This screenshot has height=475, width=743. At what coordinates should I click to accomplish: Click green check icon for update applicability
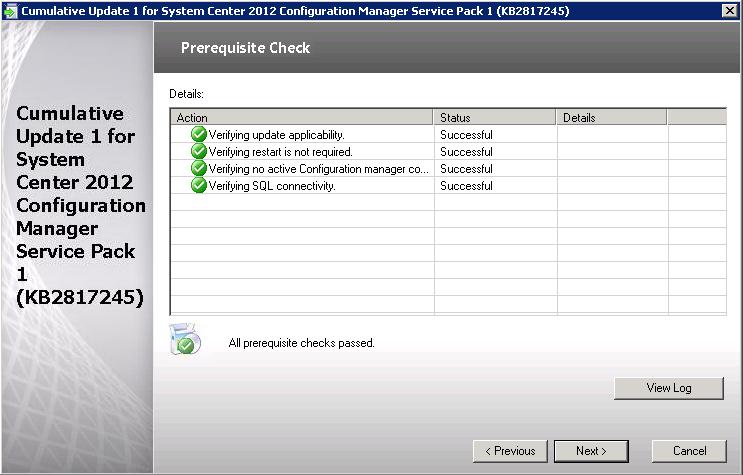[198, 135]
